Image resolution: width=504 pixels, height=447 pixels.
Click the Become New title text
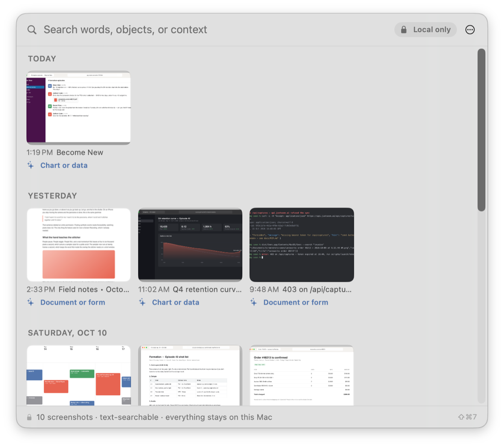click(x=80, y=153)
